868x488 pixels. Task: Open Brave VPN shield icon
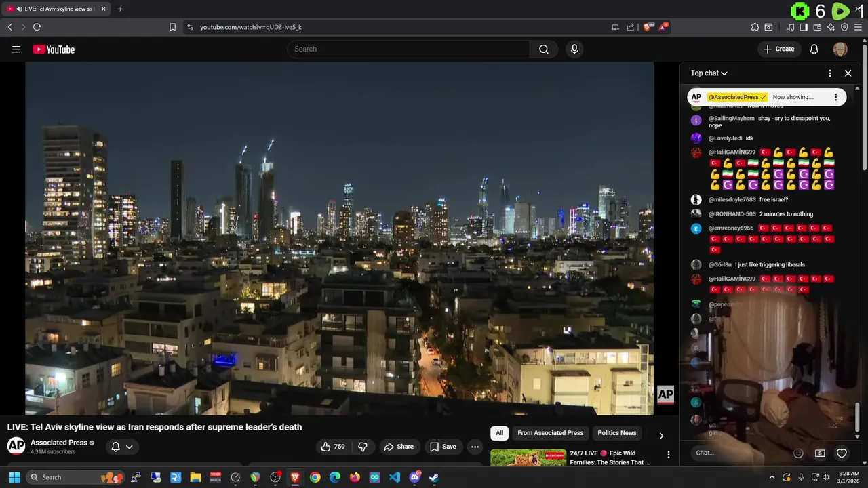click(844, 27)
